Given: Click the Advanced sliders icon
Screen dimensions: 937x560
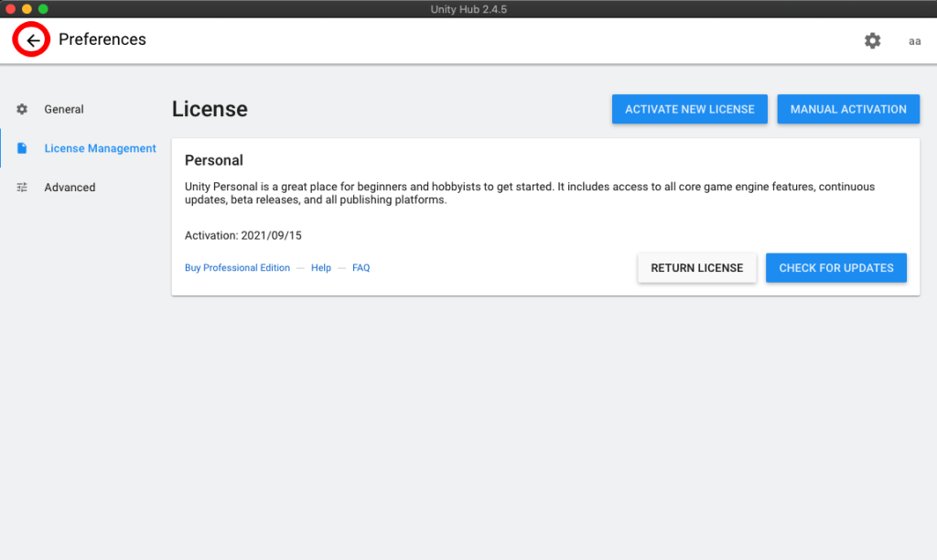Looking at the screenshot, I should click(22, 187).
